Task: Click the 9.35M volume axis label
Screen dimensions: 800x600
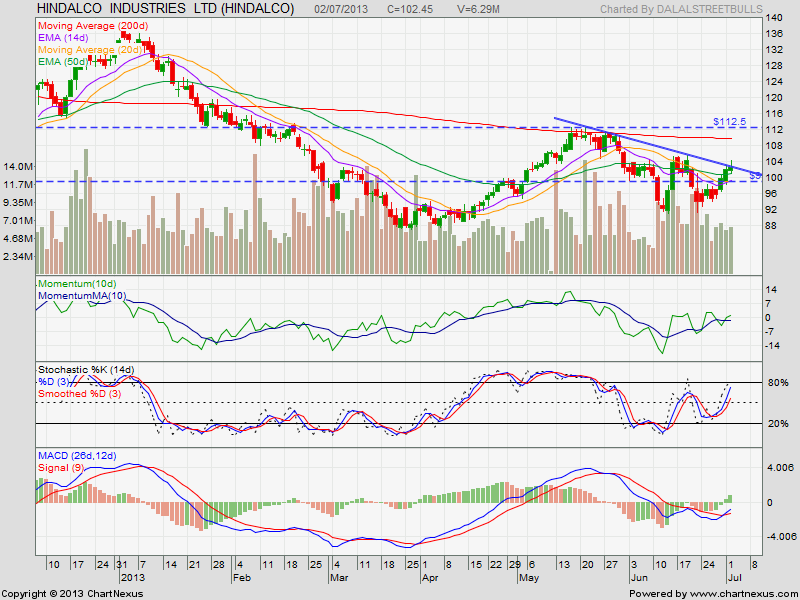Action: click(18, 202)
